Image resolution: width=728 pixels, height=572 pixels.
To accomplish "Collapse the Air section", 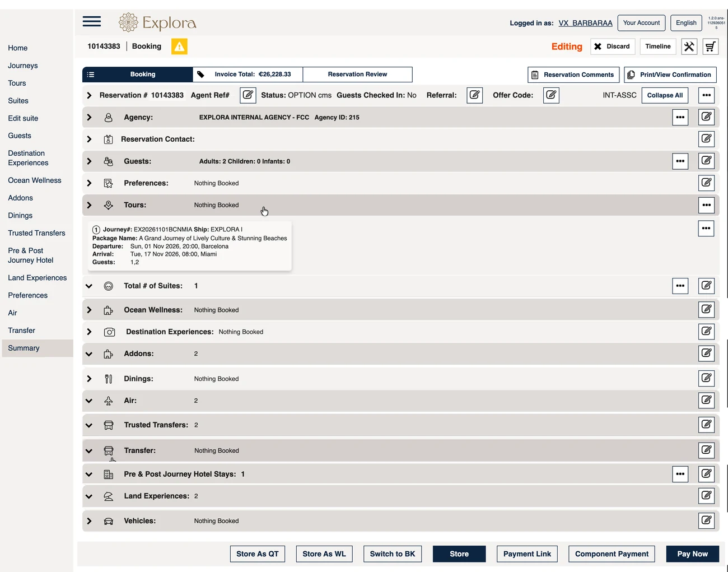I will coord(89,401).
